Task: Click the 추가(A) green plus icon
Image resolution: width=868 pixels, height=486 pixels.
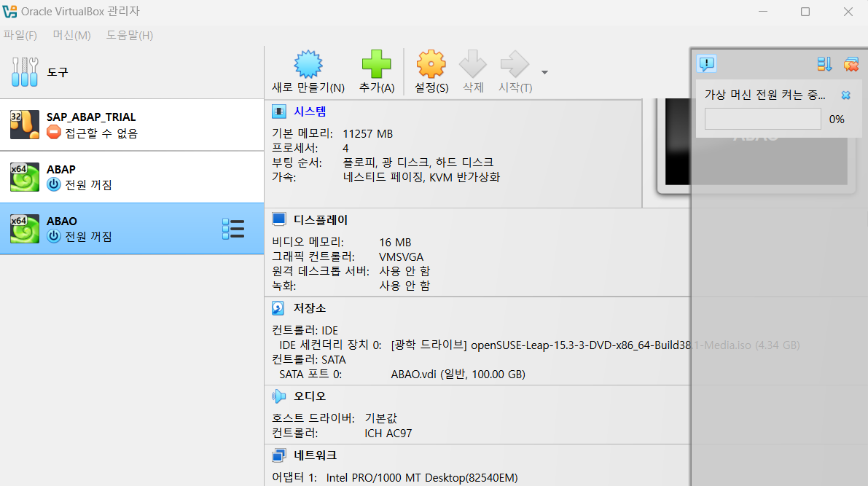Action: pyautogui.click(x=377, y=64)
